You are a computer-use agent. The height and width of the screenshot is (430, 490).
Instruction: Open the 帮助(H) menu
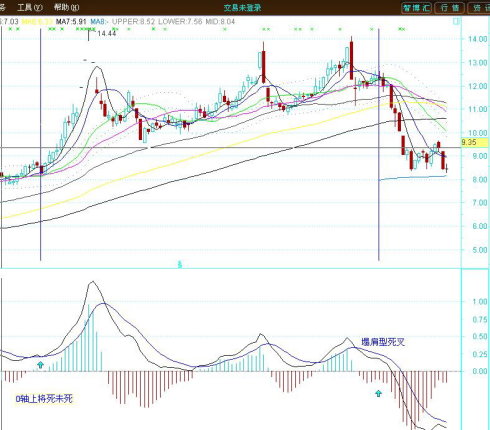(66, 7)
